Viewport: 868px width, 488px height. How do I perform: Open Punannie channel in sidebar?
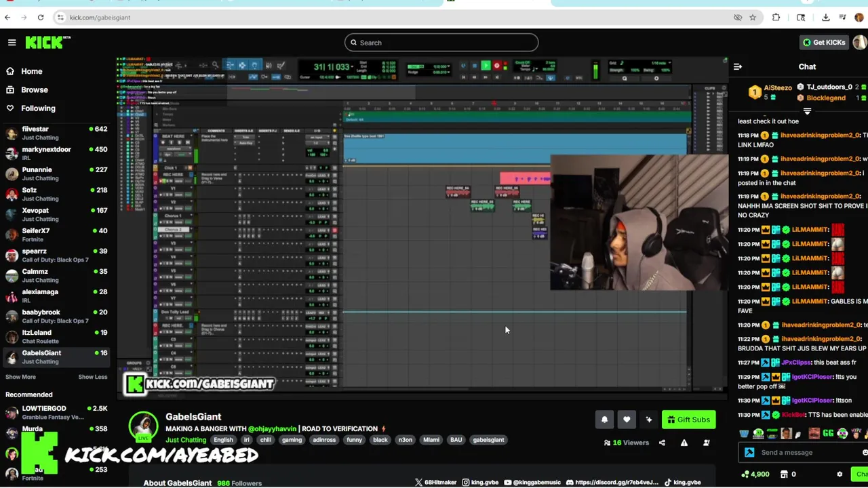point(56,174)
